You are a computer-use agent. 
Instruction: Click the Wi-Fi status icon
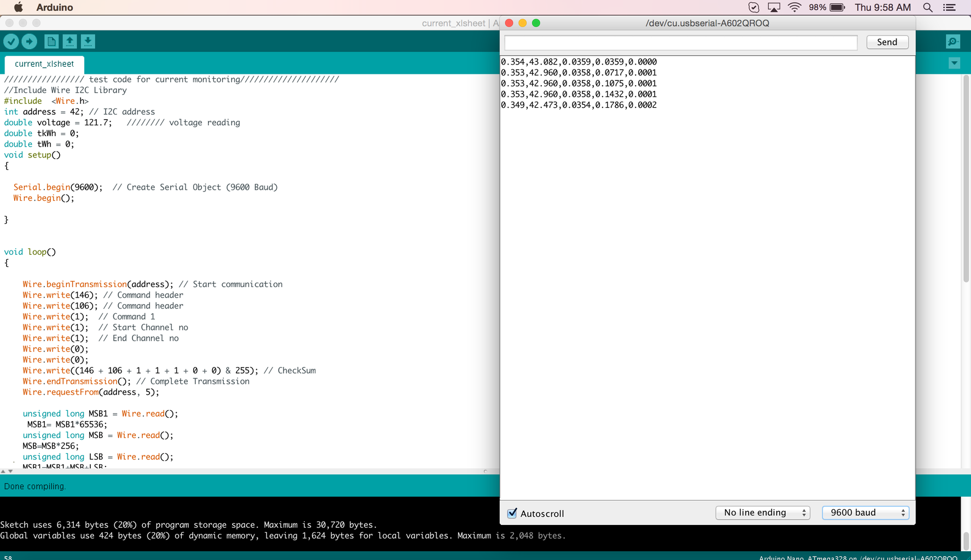794,7
